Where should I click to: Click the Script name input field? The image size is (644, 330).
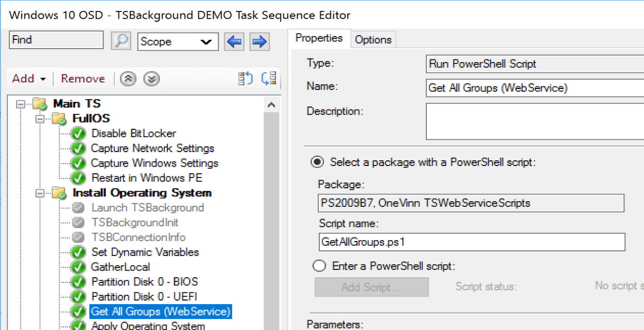[472, 242]
